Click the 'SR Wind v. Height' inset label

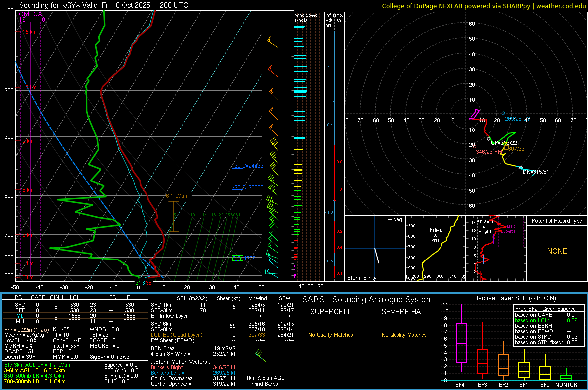click(x=486, y=227)
